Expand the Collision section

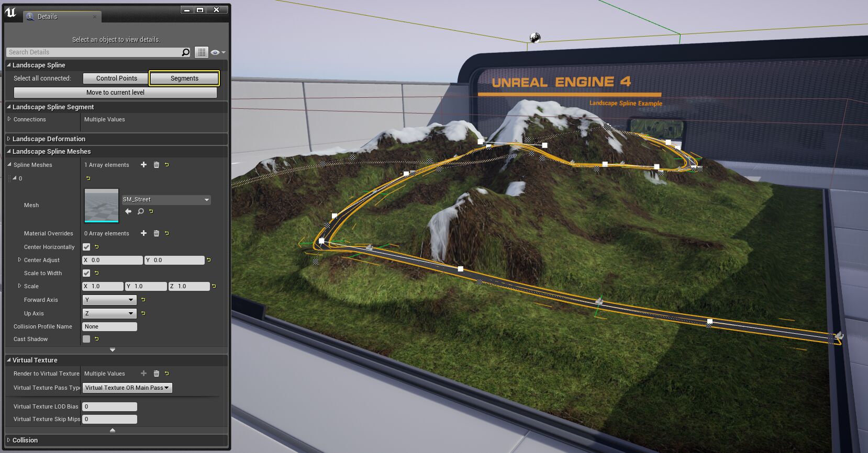point(25,440)
